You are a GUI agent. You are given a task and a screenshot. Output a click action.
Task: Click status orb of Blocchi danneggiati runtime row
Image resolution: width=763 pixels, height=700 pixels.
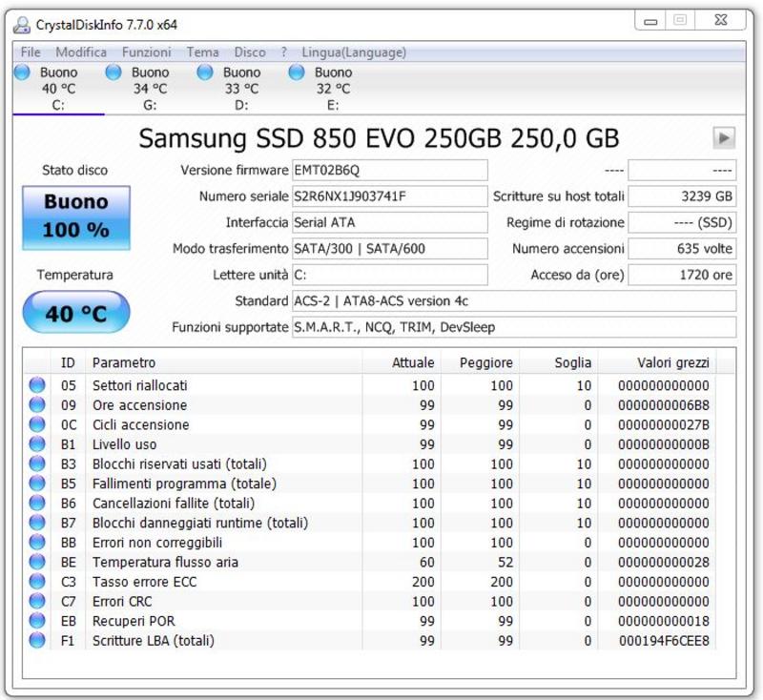pos(37,523)
